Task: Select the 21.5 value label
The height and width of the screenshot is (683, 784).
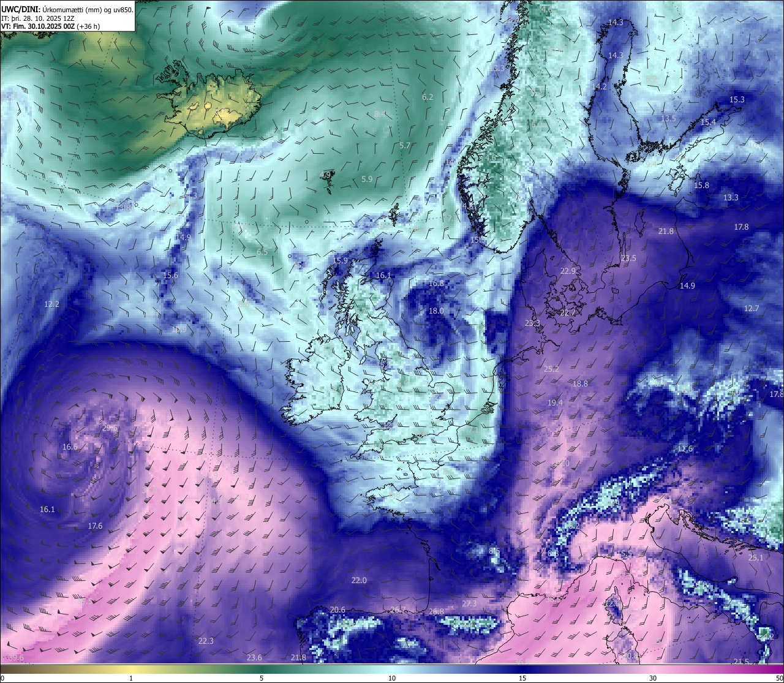Action: [741, 661]
